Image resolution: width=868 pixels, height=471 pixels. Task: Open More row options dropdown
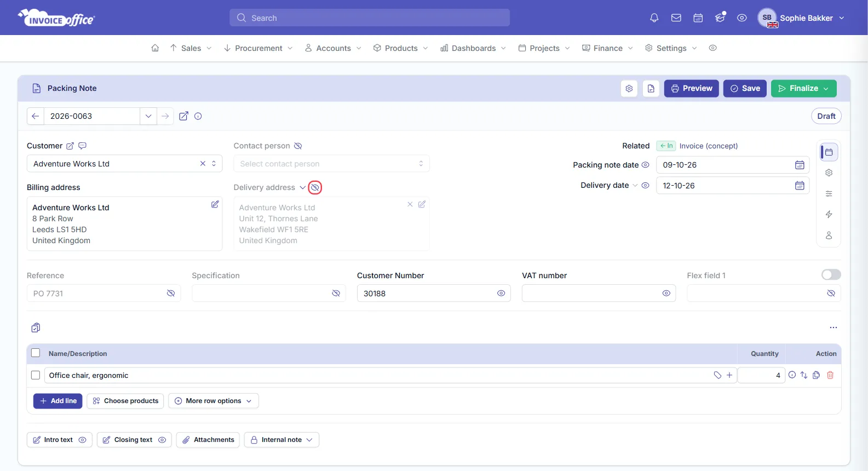point(214,401)
